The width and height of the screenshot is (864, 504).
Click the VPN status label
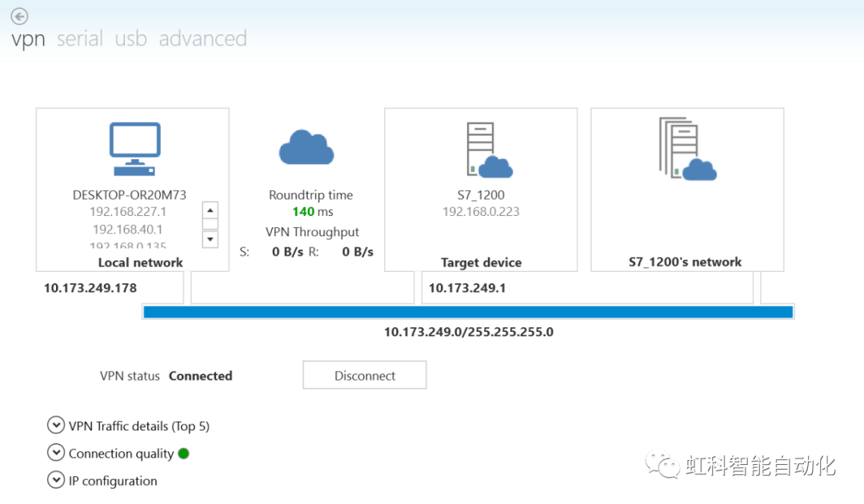click(130, 376)
